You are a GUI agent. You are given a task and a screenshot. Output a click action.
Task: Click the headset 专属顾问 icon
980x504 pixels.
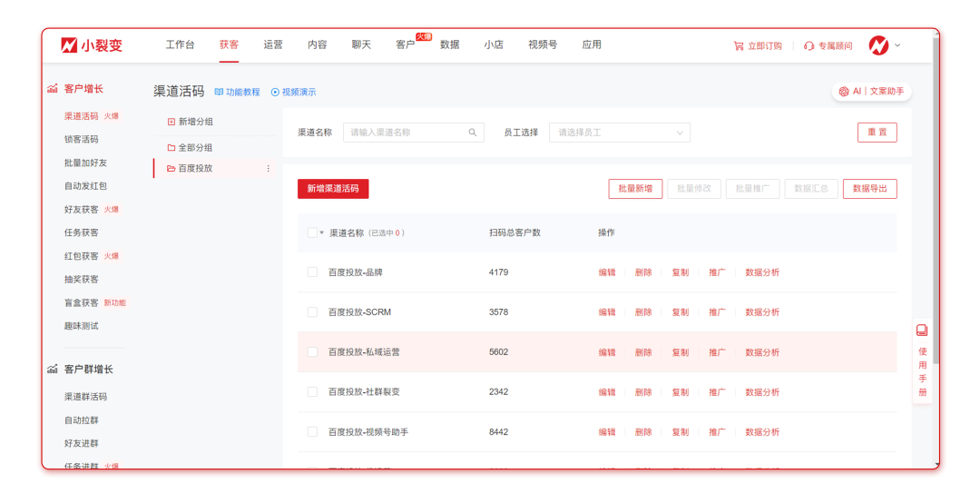pos(808,46)
